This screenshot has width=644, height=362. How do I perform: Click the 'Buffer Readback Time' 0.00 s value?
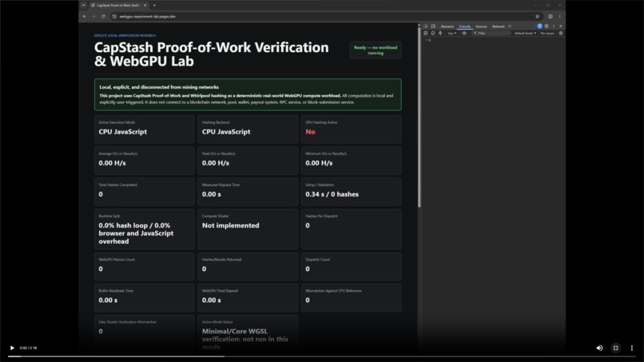coord(108,300)
